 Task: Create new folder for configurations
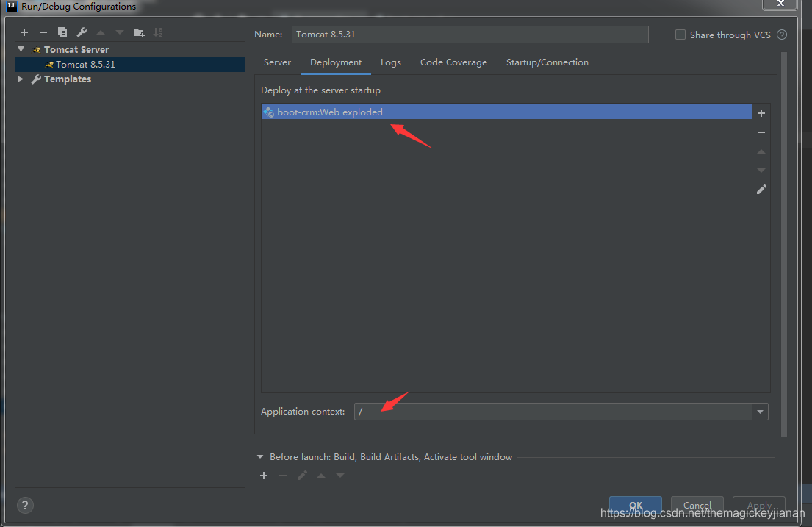(x=139, y=32)
